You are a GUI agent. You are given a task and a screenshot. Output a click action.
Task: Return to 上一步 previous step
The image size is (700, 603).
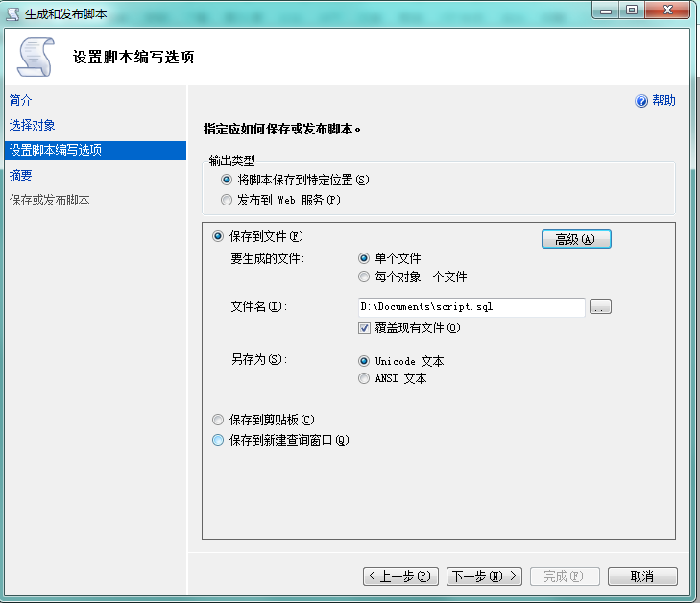(x=401, y=576)
